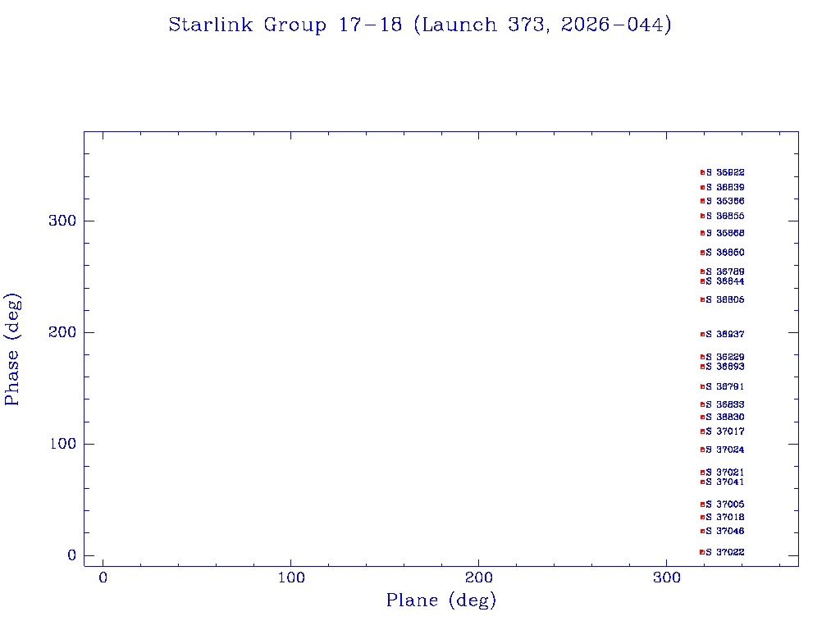This screenshot has height=630, width=840.
Task: Pick the red marker for S 37005
Action: tap(702, 504)
